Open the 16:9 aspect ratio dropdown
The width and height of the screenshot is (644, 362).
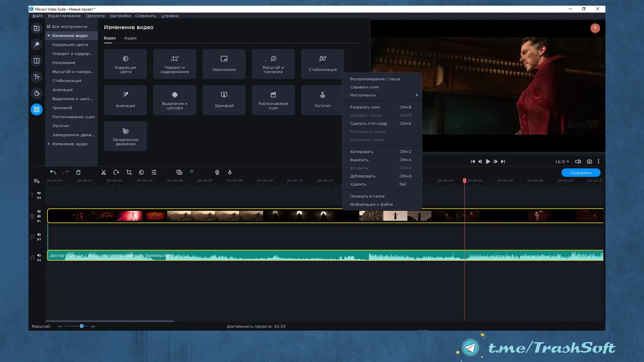coord(562,162)
